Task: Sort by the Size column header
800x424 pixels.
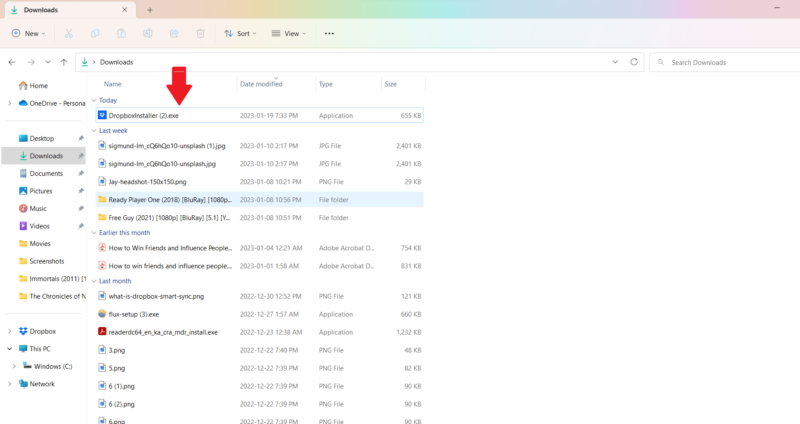Action: 391,84
